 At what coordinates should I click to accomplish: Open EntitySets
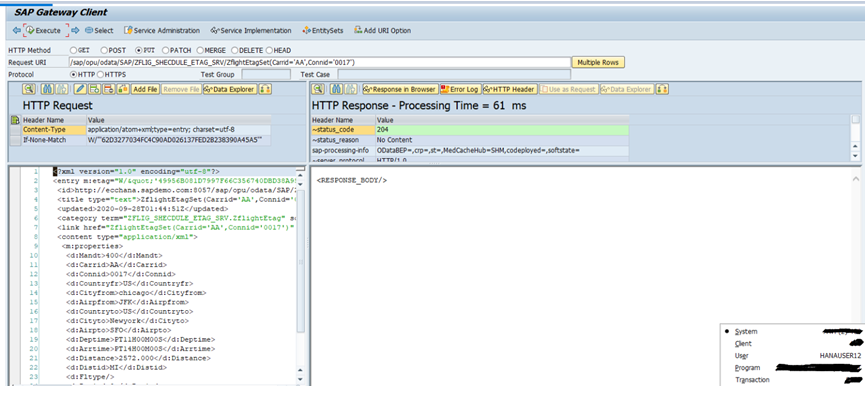click(x=323, y=30)
